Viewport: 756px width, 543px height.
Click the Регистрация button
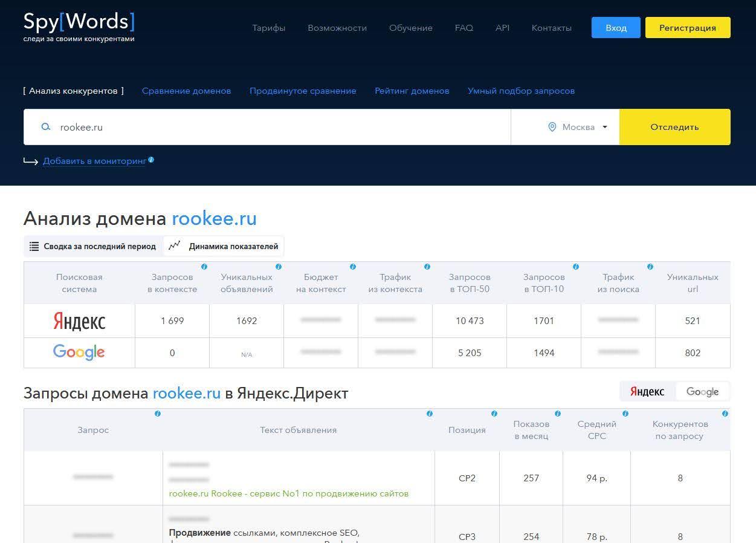pos(688,28)
